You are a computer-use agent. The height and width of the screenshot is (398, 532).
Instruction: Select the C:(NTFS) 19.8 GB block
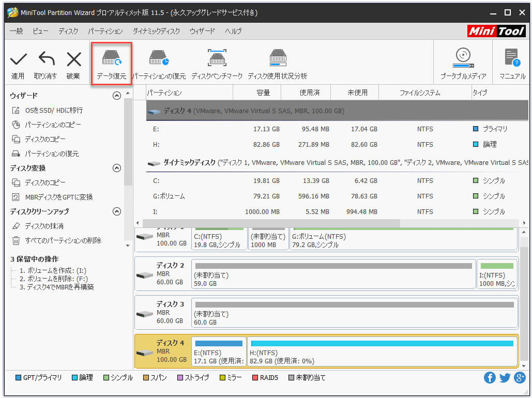(x=219, y=239)
